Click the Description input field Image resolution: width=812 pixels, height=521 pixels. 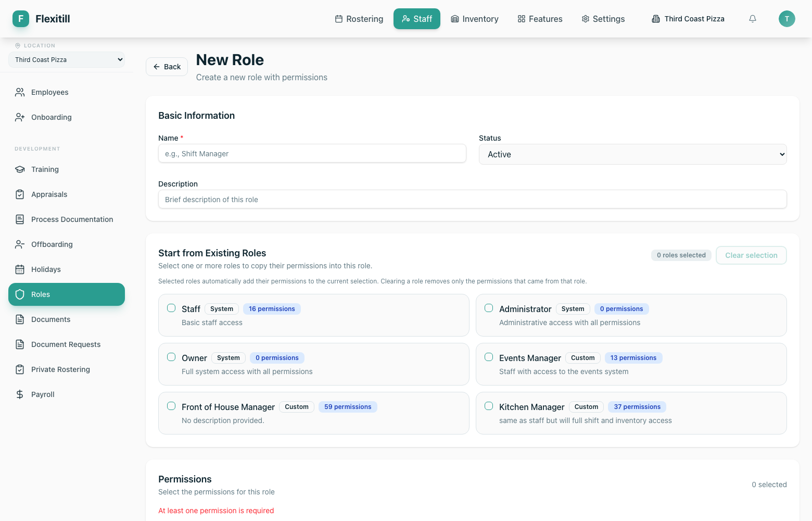tap(473, 199)
